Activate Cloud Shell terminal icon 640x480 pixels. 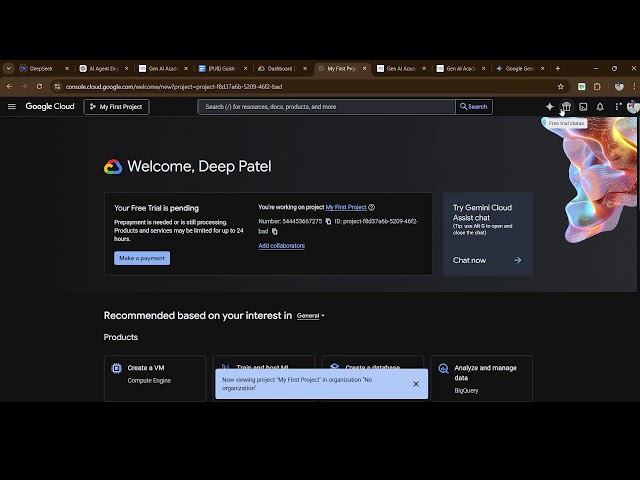point(583,107)
